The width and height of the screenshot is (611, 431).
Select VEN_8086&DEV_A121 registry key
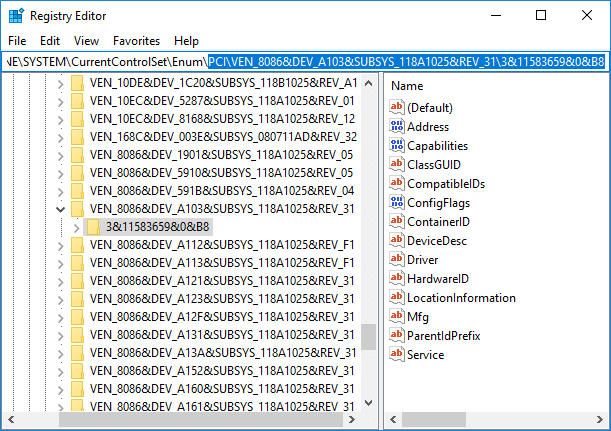tap(222, 281)
